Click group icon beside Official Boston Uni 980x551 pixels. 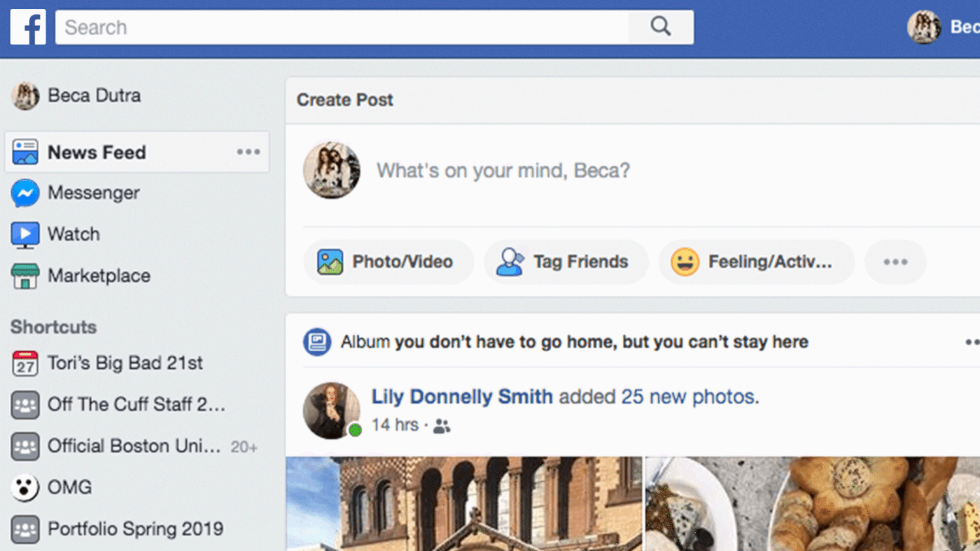25,447
